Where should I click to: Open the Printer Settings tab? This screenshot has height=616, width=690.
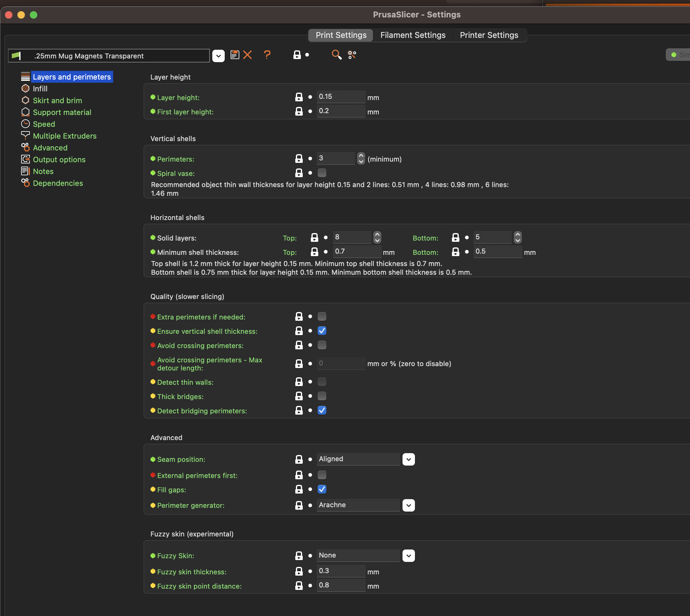point(489,35)
